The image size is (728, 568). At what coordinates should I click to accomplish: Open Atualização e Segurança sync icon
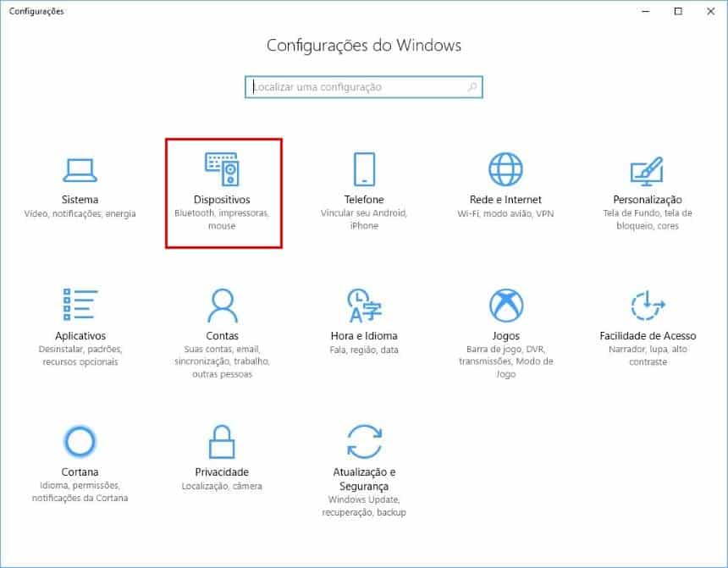pyautogui.click(x=364, y=442)
